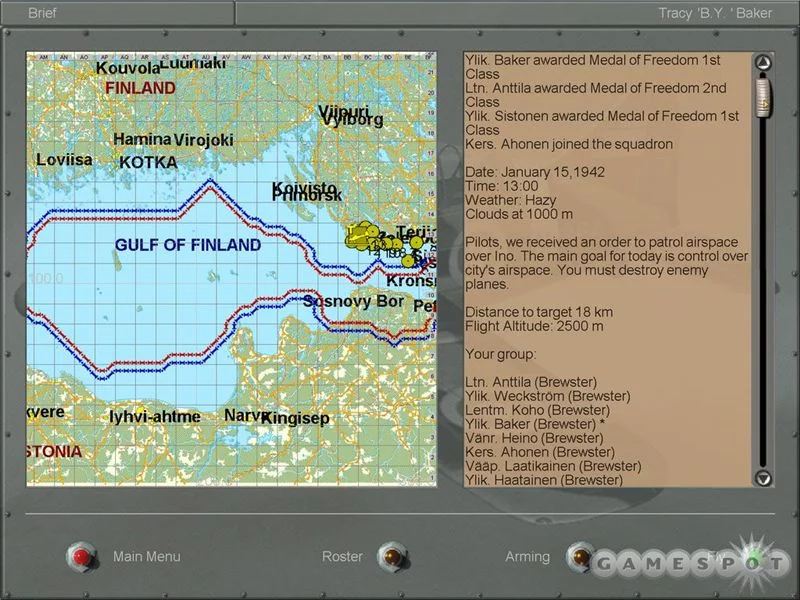The height and width of the screenshot is (600, 800).
Task: Click the briefing scrollbar thumb
Action: click(763, 96)
